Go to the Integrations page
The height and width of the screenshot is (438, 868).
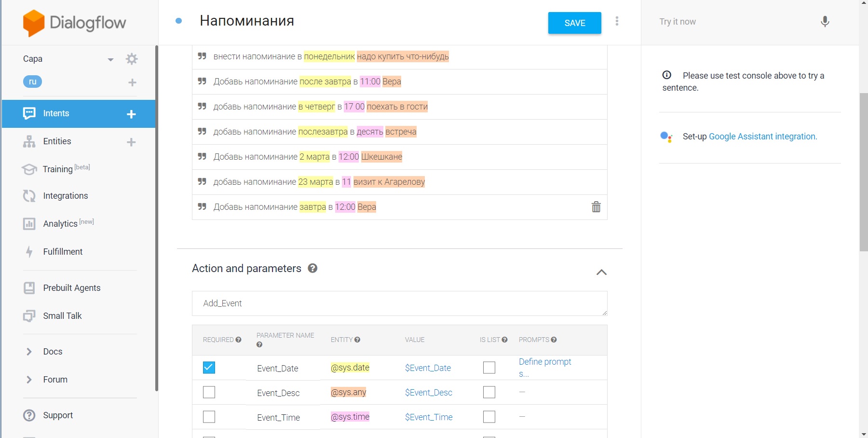pos(66,196)
